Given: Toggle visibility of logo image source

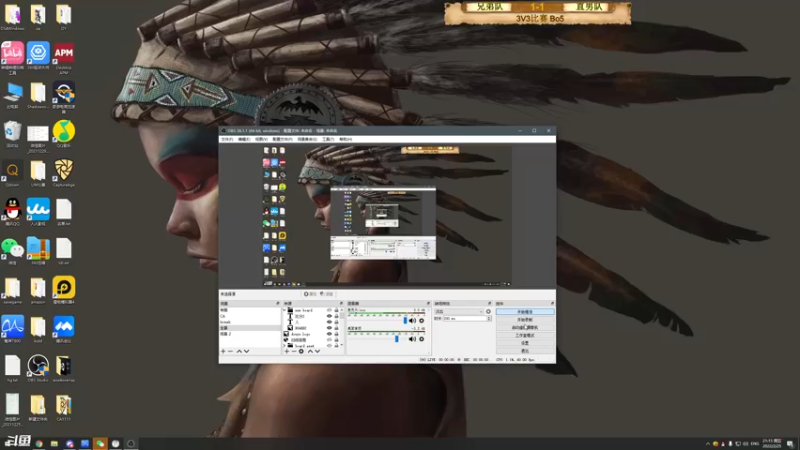Looking at the screenshot, I should 330,334.
